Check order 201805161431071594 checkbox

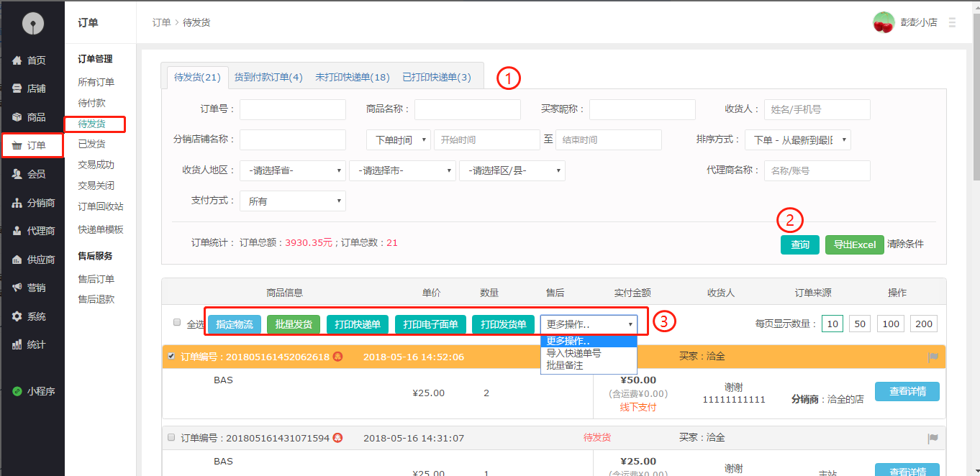(x=171, y=437)
